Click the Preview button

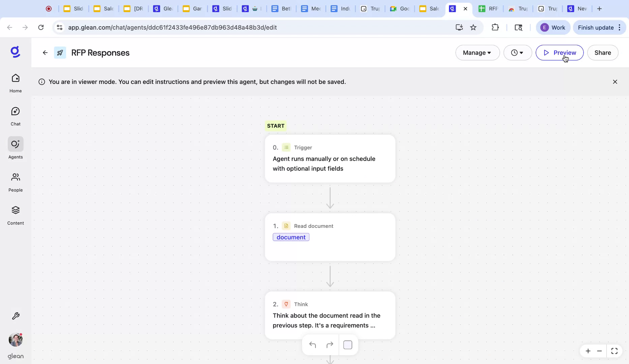tap(559, 53)
